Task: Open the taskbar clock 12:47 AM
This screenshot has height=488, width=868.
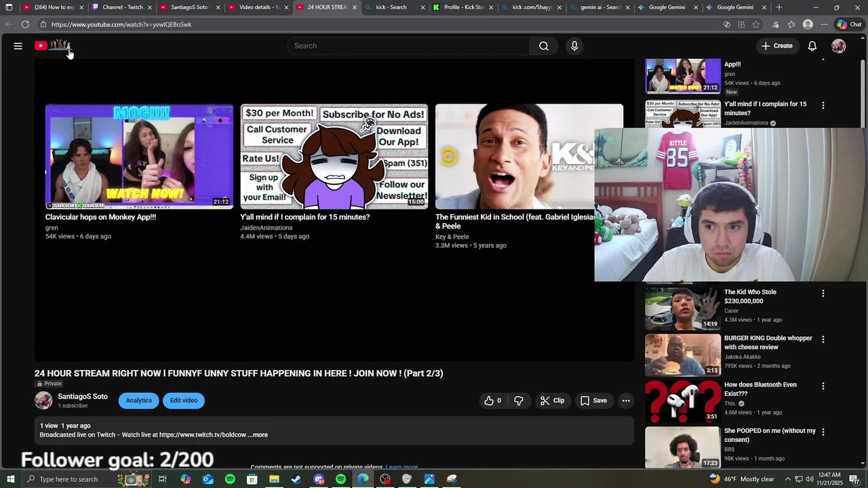Action: (829, 479)
